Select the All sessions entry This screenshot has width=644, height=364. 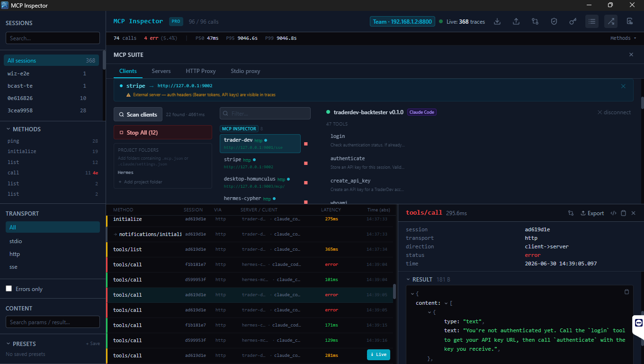[x=51, y=60]
